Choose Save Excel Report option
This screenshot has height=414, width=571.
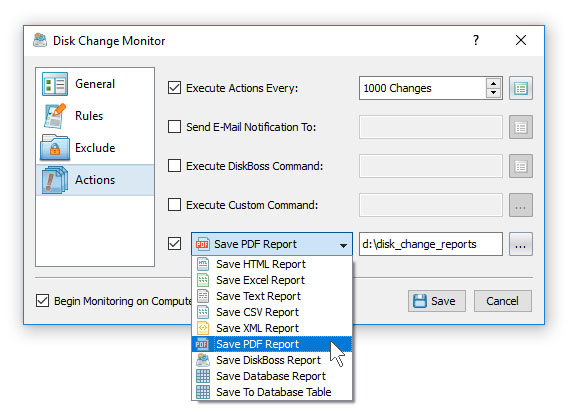click(272, 280)
